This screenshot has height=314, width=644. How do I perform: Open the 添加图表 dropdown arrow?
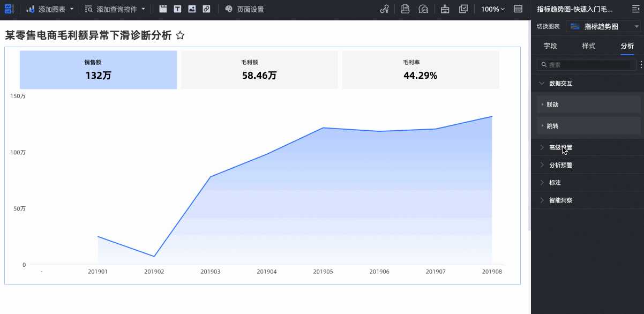pyautogui.click(x=72, y=9)
